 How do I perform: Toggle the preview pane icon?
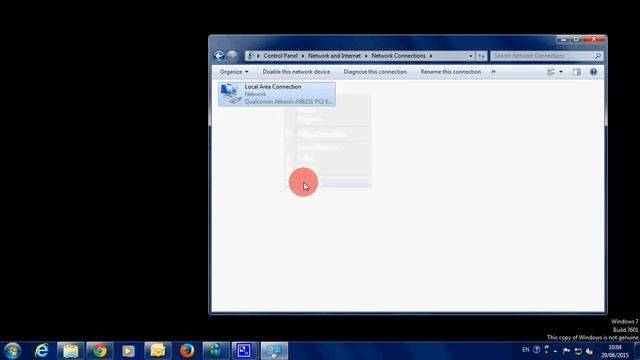pyautogui.click(x=576, y=72)
